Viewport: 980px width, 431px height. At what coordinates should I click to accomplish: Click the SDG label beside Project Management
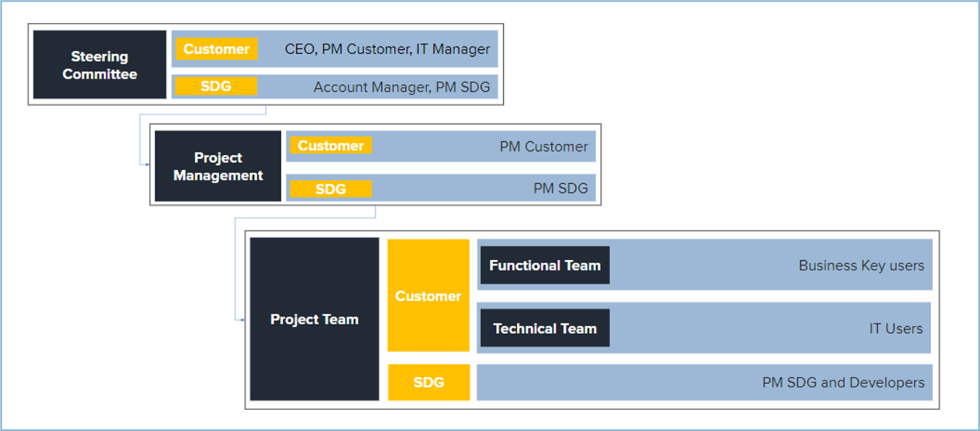tap(331, 189)
